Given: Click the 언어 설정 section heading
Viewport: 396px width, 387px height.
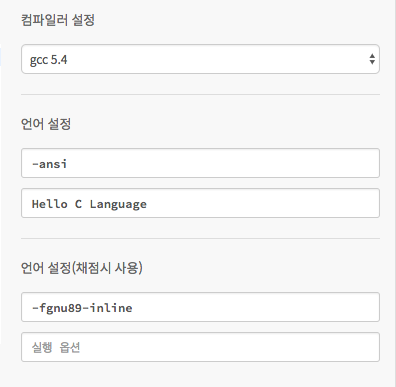Looking at the screenshot, I should point(46,124).
